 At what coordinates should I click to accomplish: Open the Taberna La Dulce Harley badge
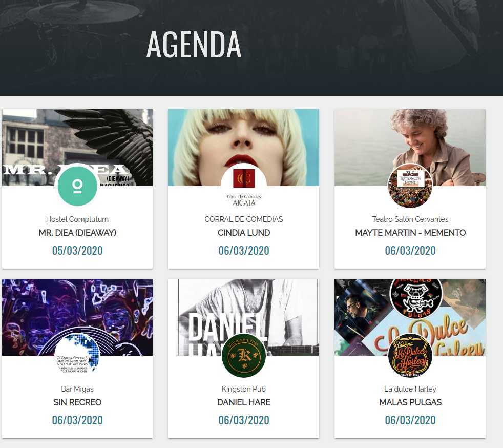pyautogui.click(x=410, y=355)
